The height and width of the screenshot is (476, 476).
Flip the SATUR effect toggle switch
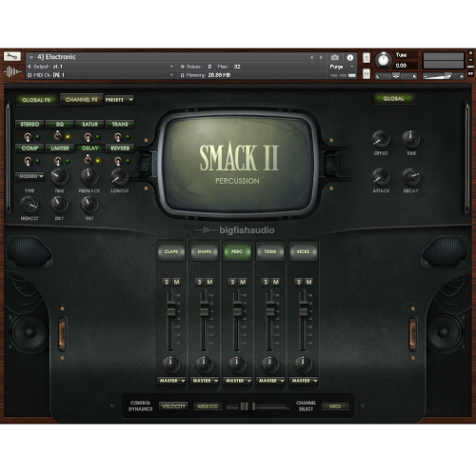(x=88, y=137)
